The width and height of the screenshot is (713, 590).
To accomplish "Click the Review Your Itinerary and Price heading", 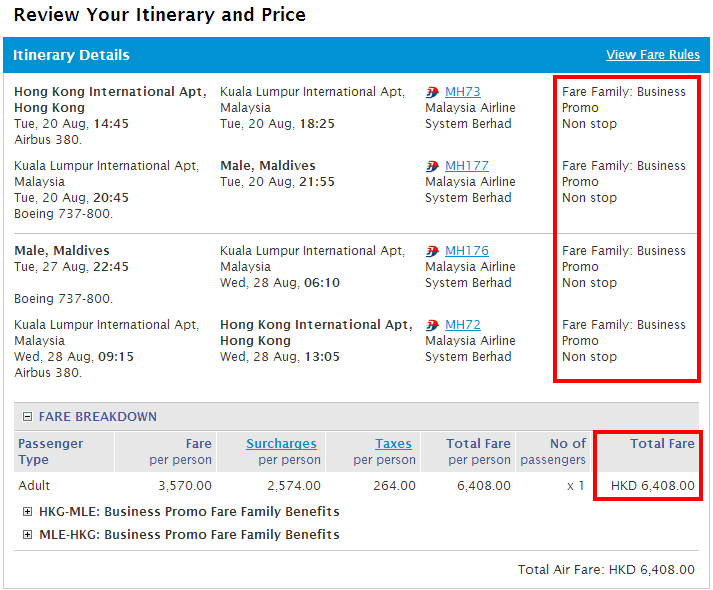I will pos(159,15).
